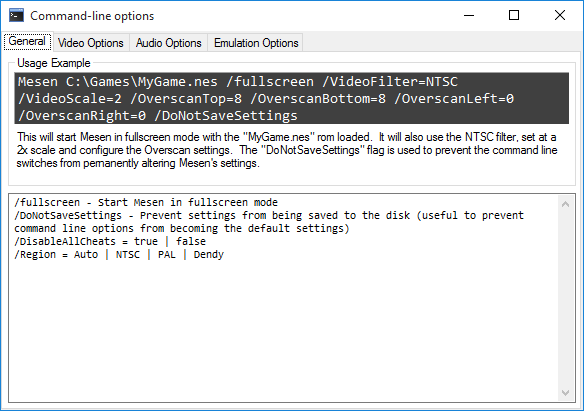Click the /Region option line

click(119, 255)
